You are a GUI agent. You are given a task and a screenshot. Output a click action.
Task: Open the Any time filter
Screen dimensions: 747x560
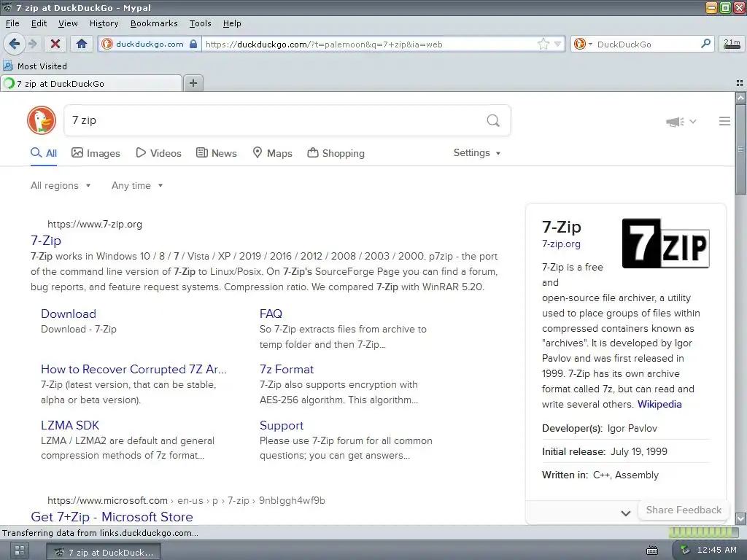[137, 185]
